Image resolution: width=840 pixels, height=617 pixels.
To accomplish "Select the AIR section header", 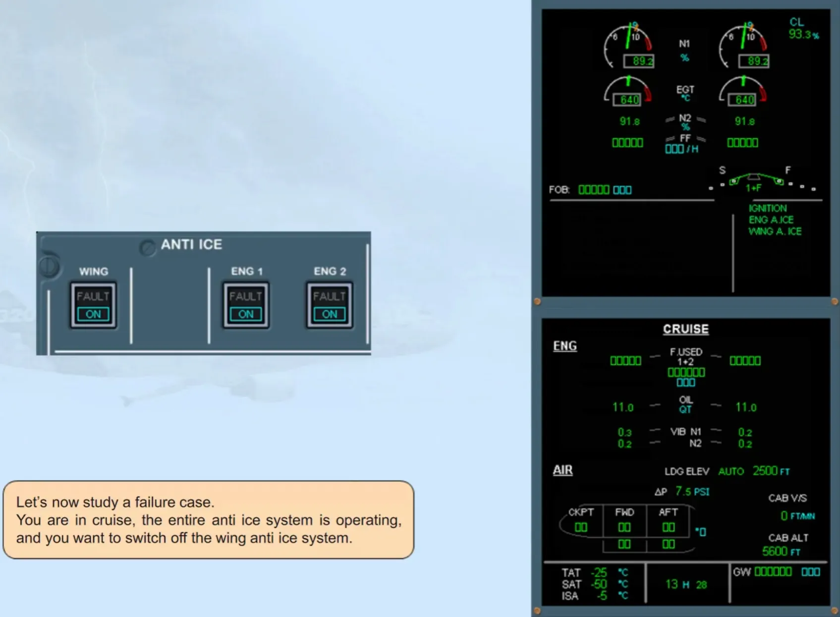I will coord(562,470).
